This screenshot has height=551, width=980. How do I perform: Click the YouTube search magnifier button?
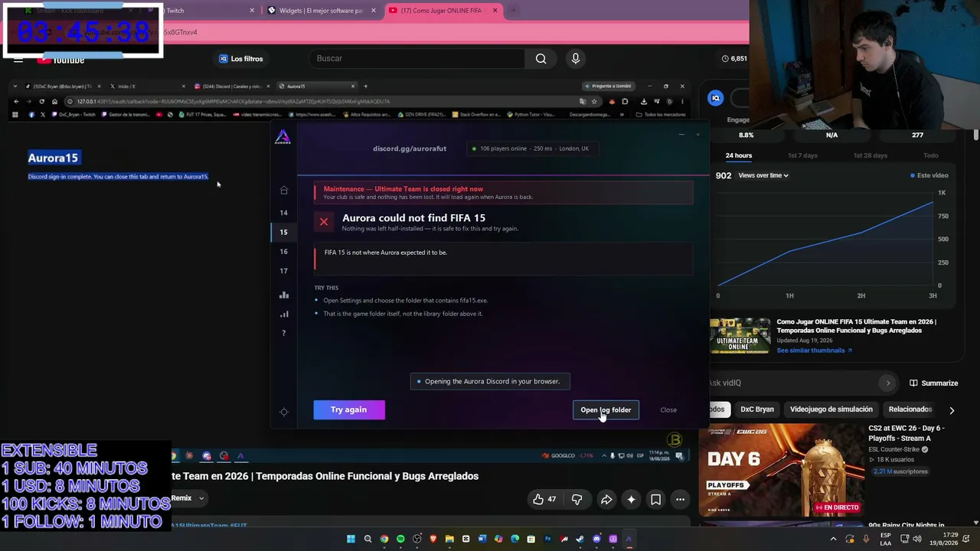click(541, 58)
